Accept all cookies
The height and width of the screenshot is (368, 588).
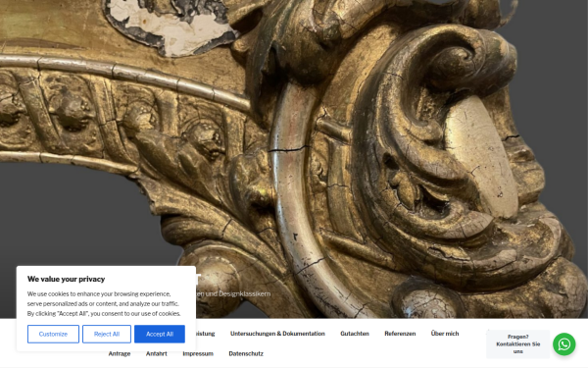click(x=160, y=334)
